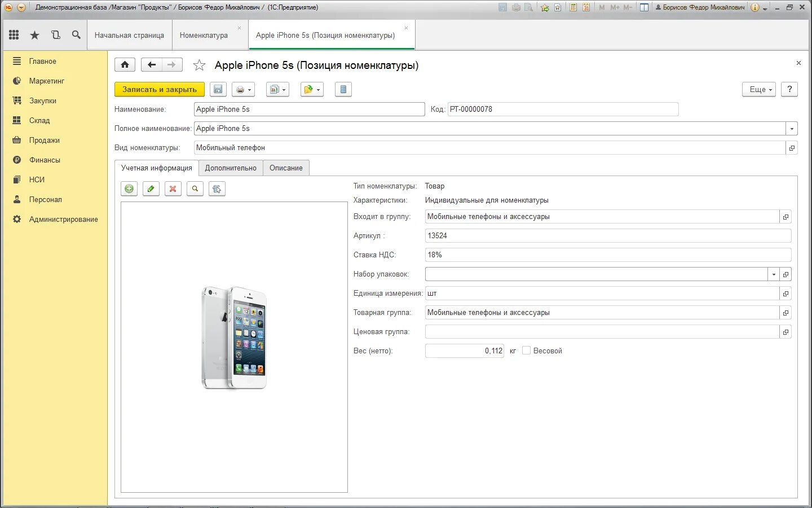Open the history icon in the top panel
This screenshot has height=508, width=812.
coord(55,35)
